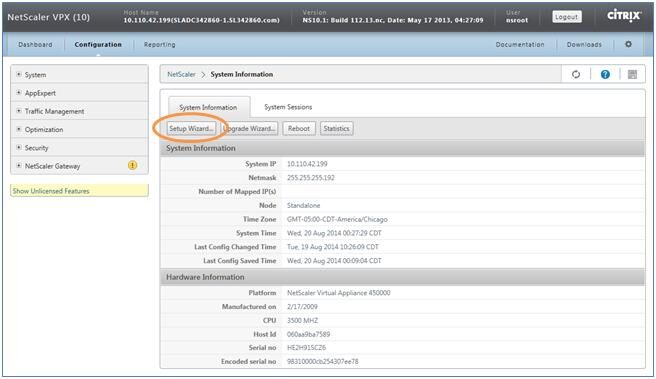Click the Number of Mapped IP(s) label
Image resolution: width=656 pixels, height=379 pixels.
[x=237, y=192]
